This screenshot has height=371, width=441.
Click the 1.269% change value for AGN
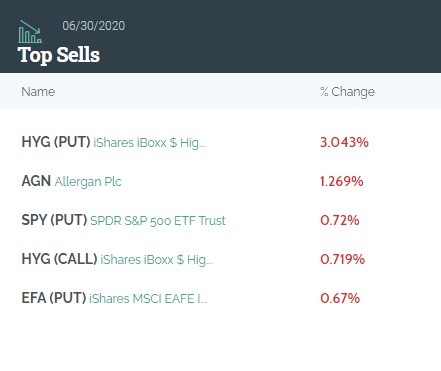[342, 181]
